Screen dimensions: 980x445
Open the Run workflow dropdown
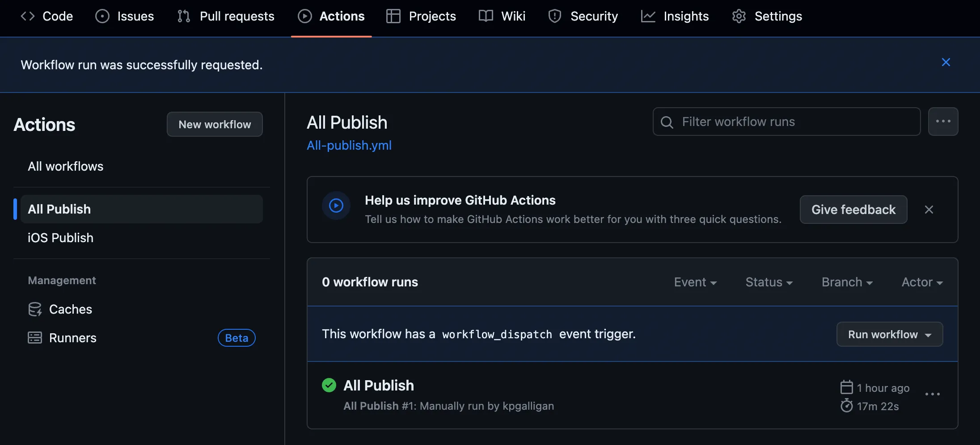pos(890,334)
